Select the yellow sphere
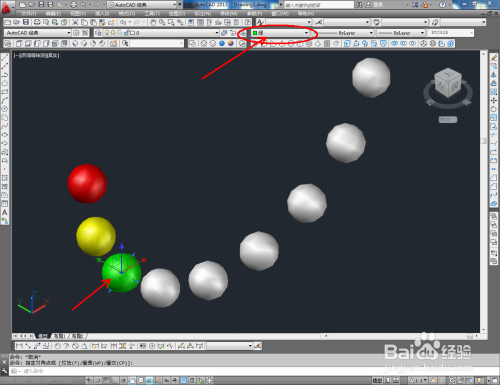 [96, 236]
